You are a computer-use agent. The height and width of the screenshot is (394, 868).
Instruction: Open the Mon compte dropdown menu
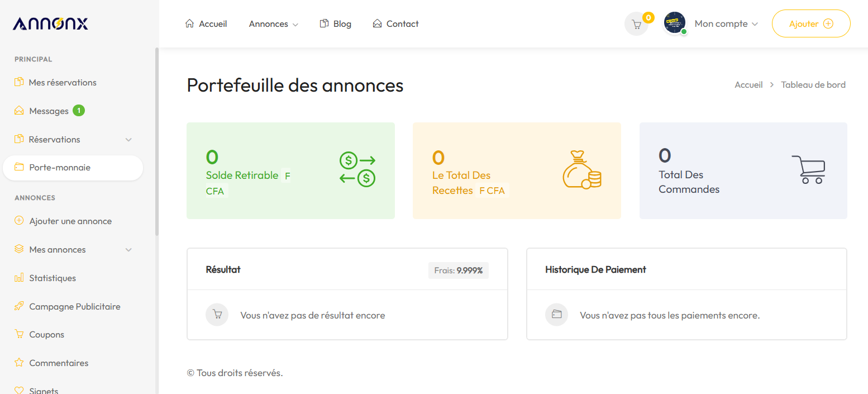[x=726, y=24]
